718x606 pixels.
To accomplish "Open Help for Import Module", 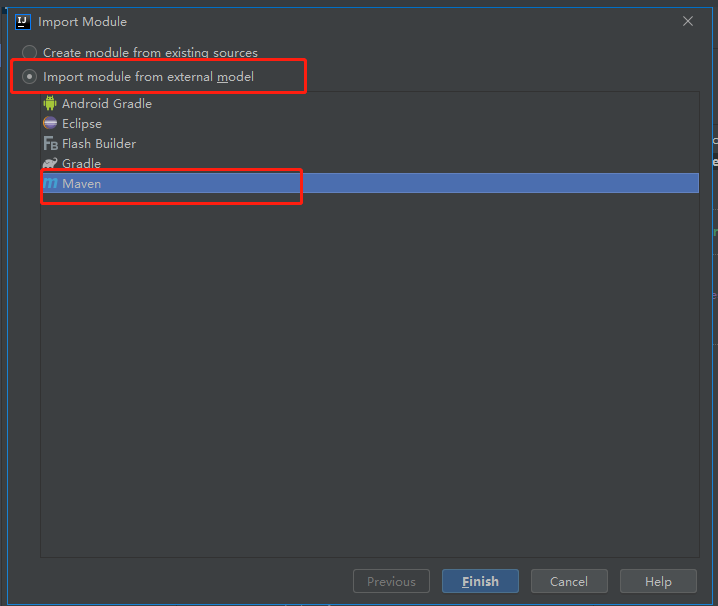I will 658,581.
